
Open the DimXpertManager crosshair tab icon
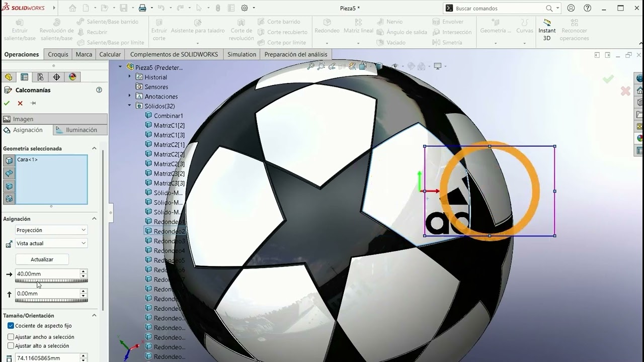[56, 77]
